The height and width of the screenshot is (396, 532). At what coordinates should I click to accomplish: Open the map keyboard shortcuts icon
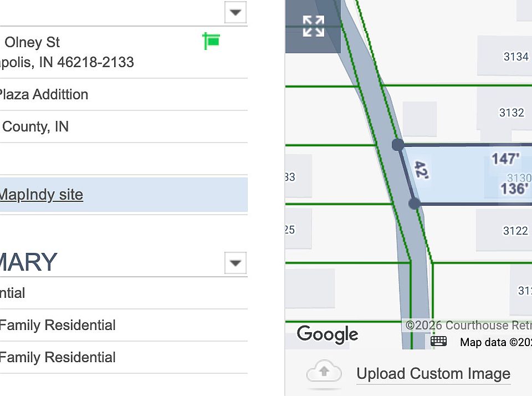pos(438,341)
